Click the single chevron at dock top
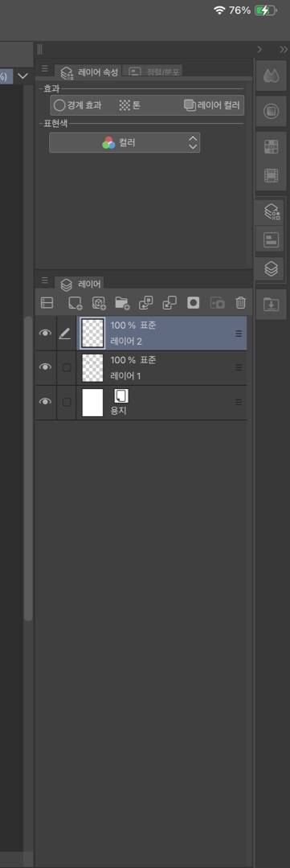 260,49
